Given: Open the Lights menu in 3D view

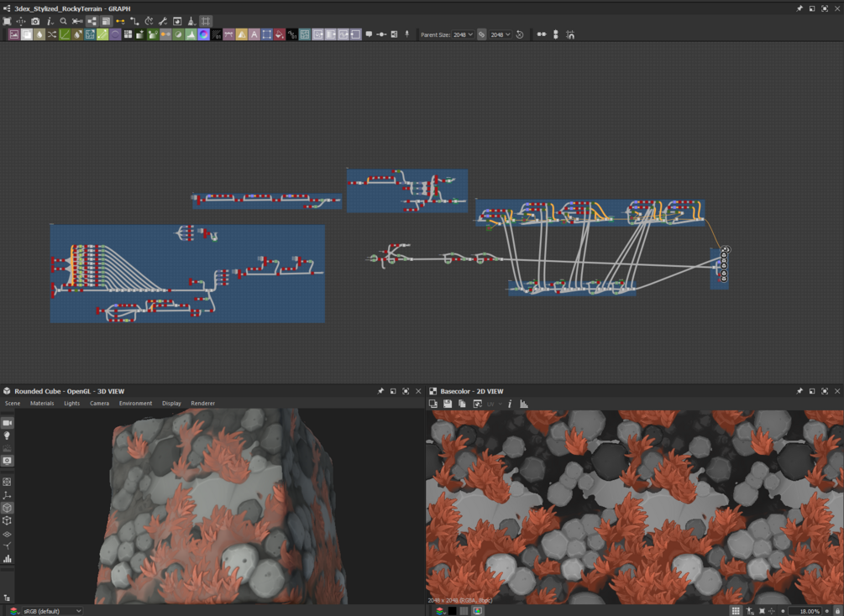Looking at the screenshot, I should (x=71, y=403).
